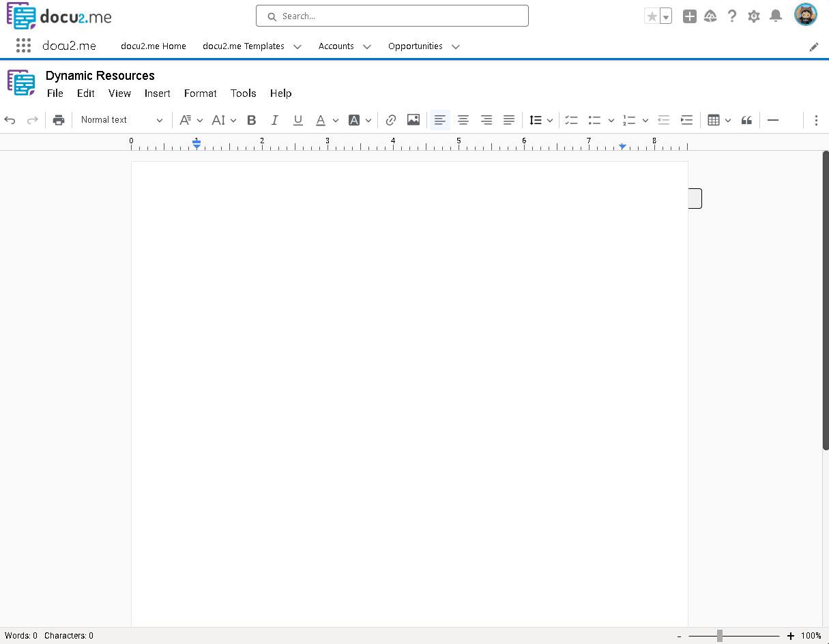Click the zoom slider handle
Viewport: 829px width, 644px height.
[720, 636]
